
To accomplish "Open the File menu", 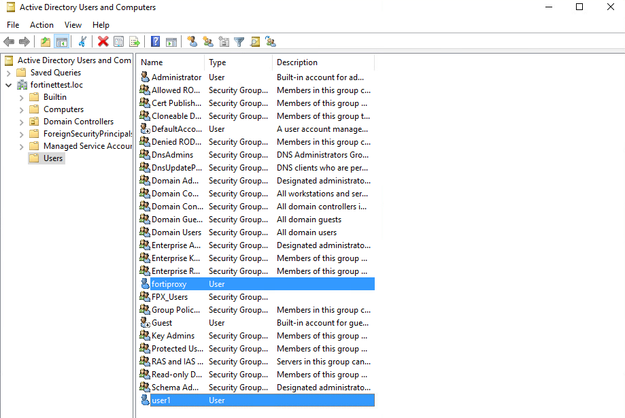I will pos(13,25).
